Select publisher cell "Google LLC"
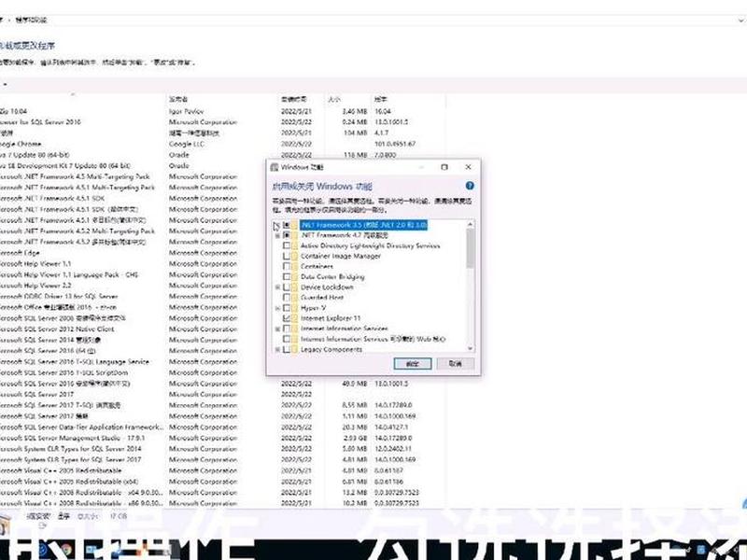747x560 pixels. [x=186, y=144]
